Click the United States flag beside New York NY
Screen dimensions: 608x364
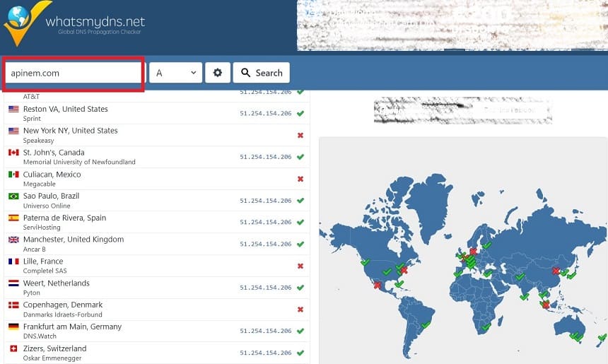point(13,131)
